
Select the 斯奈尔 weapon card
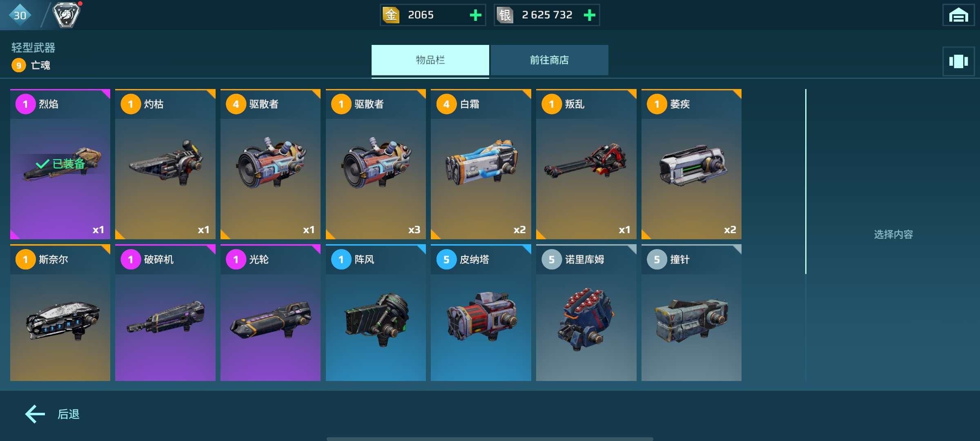(x=60, y=313)
